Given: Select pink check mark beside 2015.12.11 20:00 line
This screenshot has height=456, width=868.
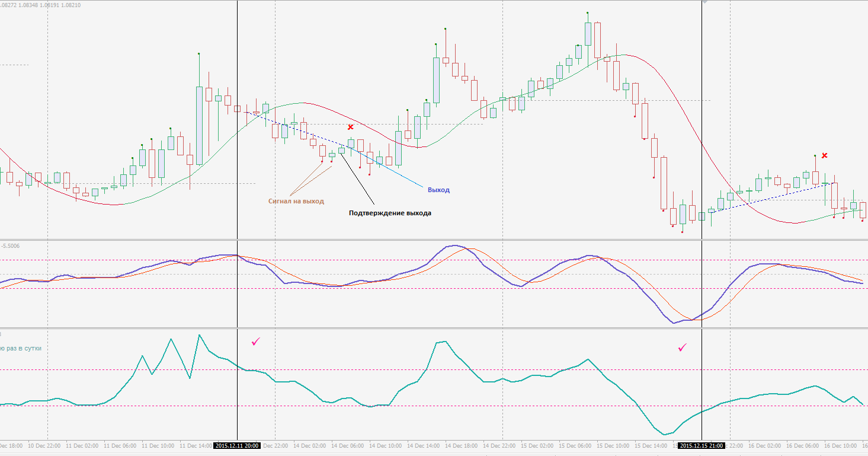Looking at the screenshot, I should point(256,342).
